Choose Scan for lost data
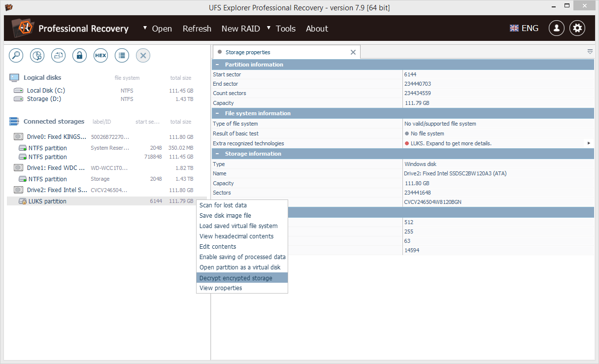599x364 pixels. (x=242, y=205)
